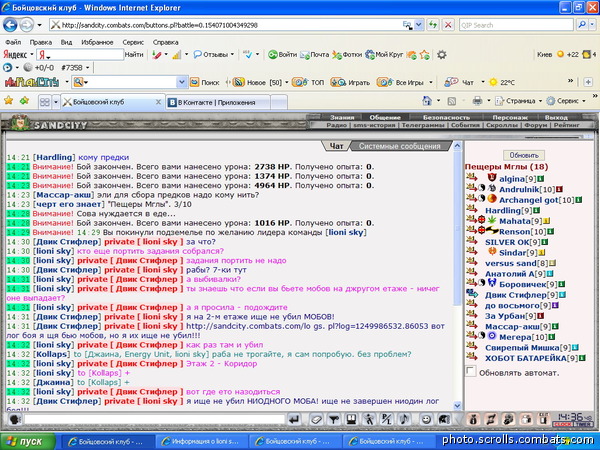600x450 pixels.
Task: Click the Яндекс Найти button
Action: tap(134, 55)
